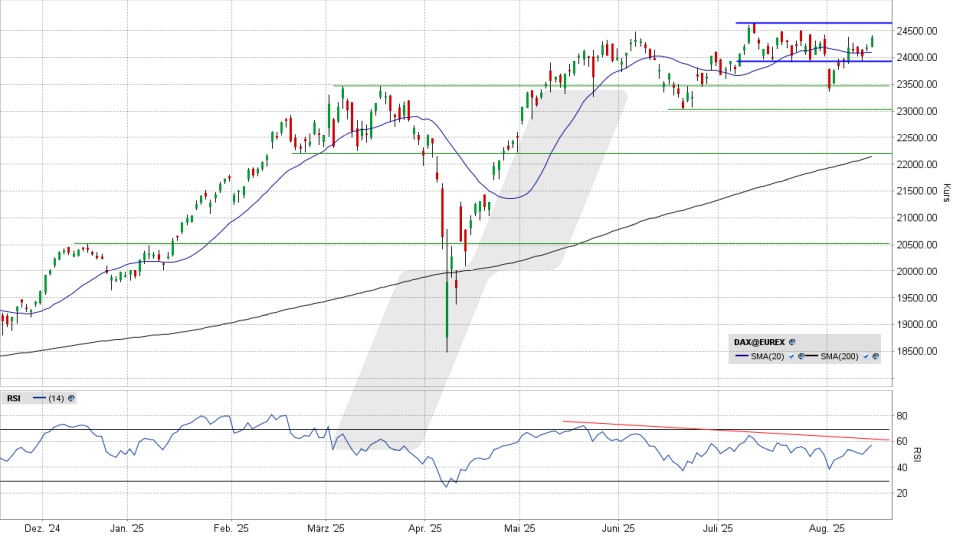Click the settings icon next to DAX@EUREX
The image size is (960, 540).
(x=792, y=342)
